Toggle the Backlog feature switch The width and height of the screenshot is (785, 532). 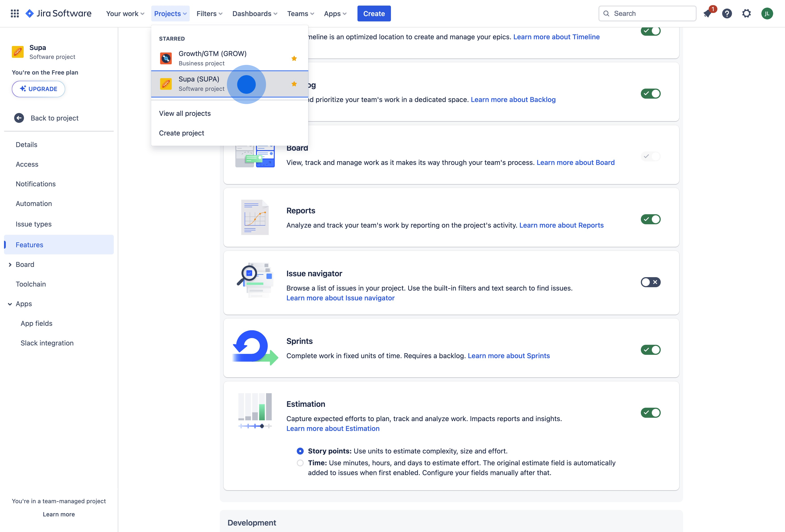651,94
